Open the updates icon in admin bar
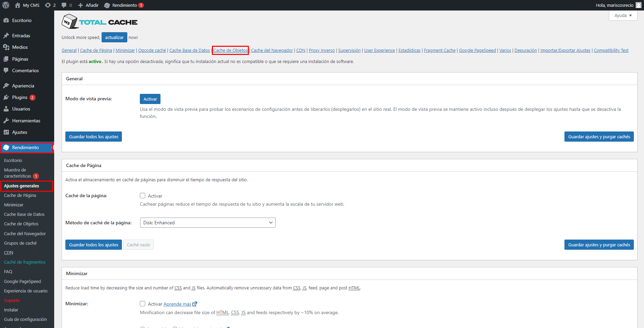Image resolution: width=644 pixels, height=328 pixels. click(48, 5)
